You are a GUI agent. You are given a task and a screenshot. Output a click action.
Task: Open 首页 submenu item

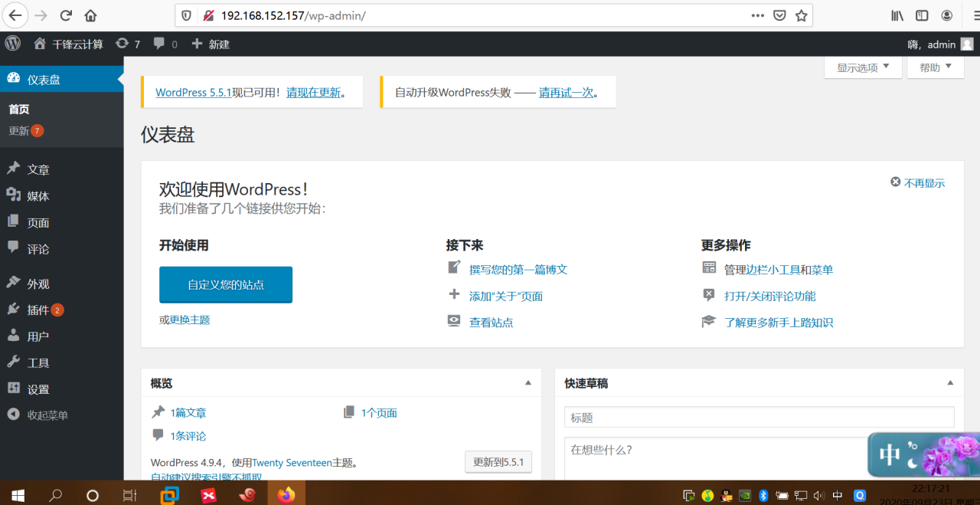pyautogui.click(x=19, y=109)
